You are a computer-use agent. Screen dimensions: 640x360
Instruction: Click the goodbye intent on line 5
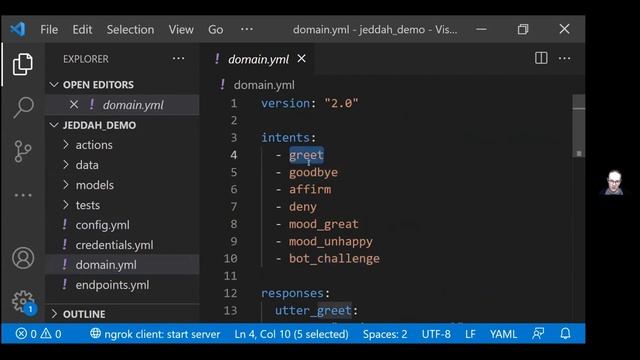(313, 172)
